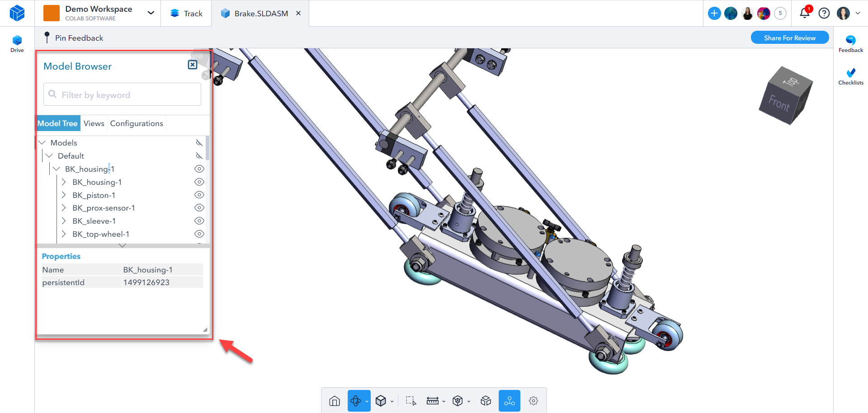The width and height of the screenshot is (868, 413).
Task: Open the section view dropdown arrow
Action: coord(469,401)
